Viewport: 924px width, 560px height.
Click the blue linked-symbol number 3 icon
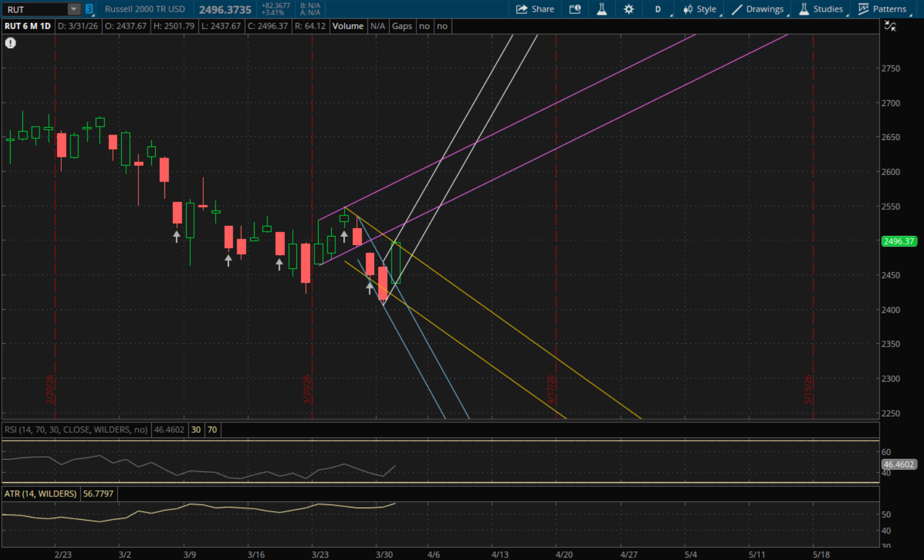click(x=89, y=9)
